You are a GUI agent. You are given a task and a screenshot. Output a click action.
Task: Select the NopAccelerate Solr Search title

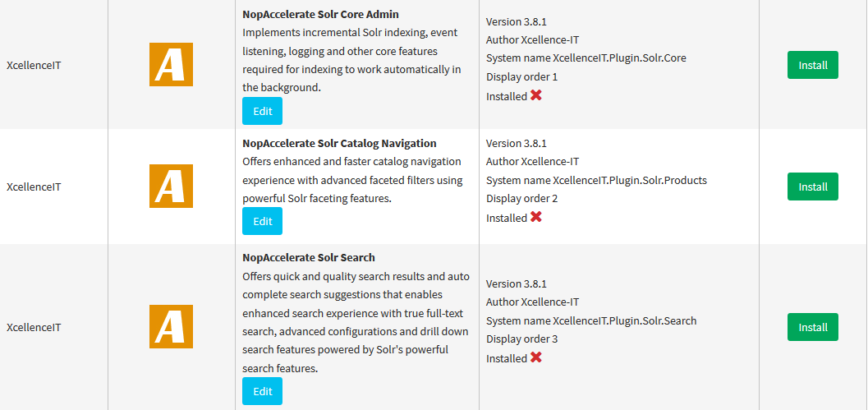309,258
